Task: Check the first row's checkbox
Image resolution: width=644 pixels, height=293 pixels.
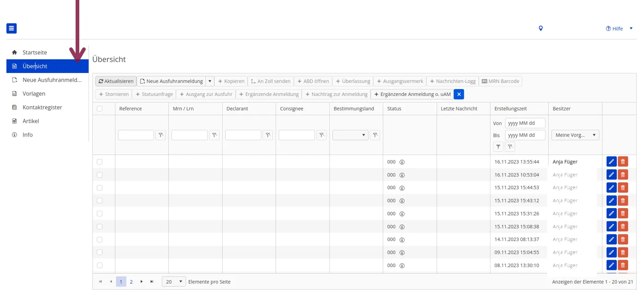Action: tap(100, 162)
